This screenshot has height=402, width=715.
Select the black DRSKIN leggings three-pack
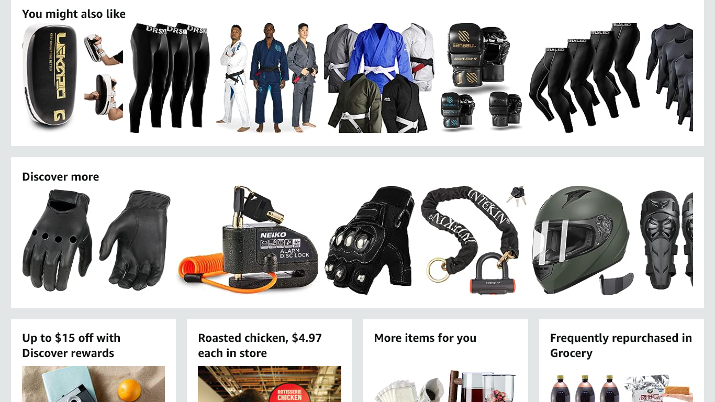click(x=169, y=77)
